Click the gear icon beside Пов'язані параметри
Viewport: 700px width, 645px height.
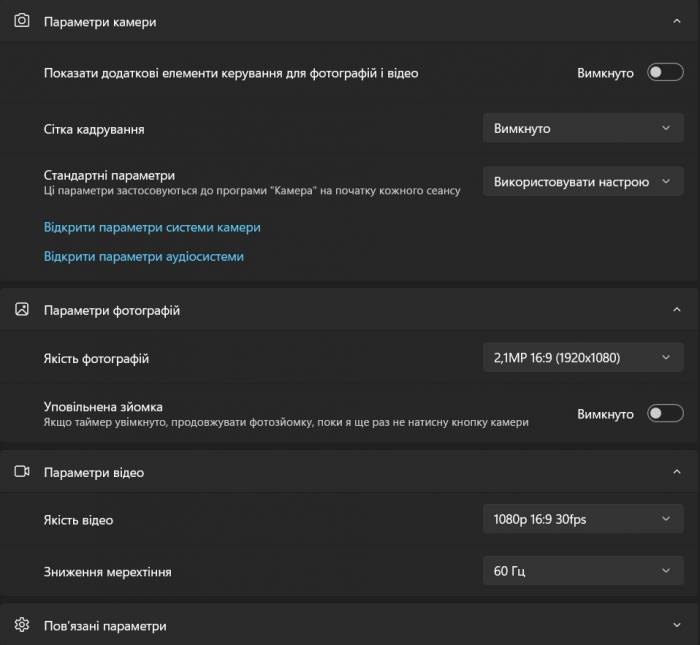point(22,624)
